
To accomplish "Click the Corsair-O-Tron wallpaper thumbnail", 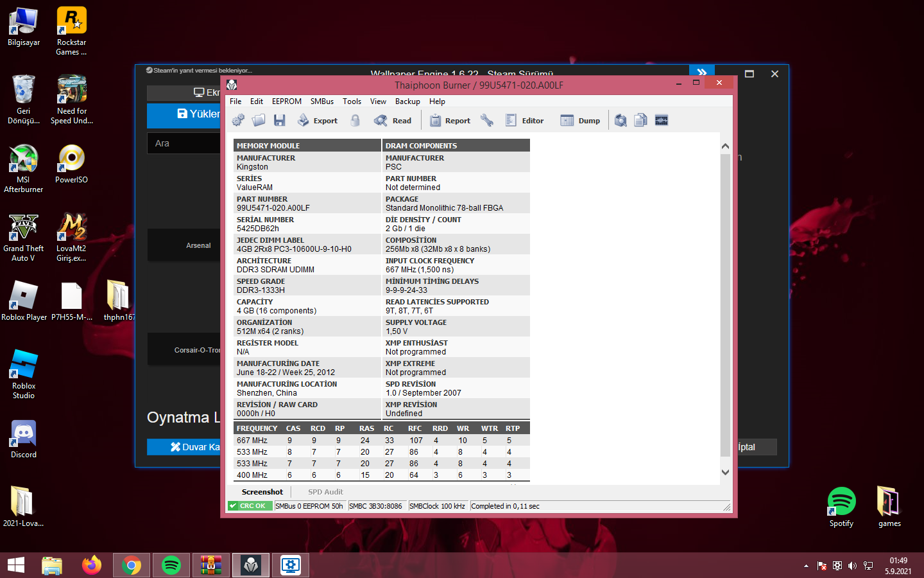I will point(184,349).
